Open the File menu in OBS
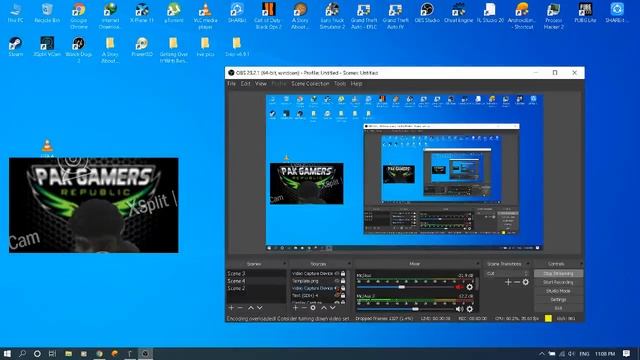This screenshot has width=640, height=360. coord(231,84)
